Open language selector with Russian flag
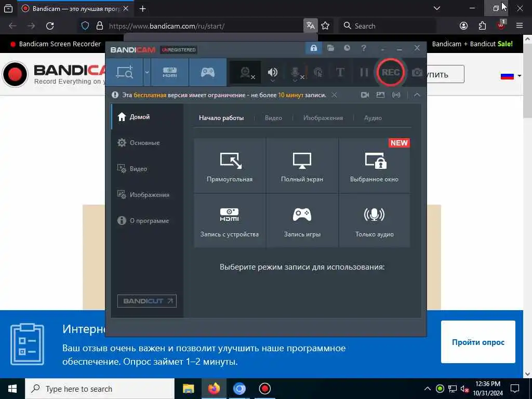Screen dimensions: 532x399 (x=511, y=76)
